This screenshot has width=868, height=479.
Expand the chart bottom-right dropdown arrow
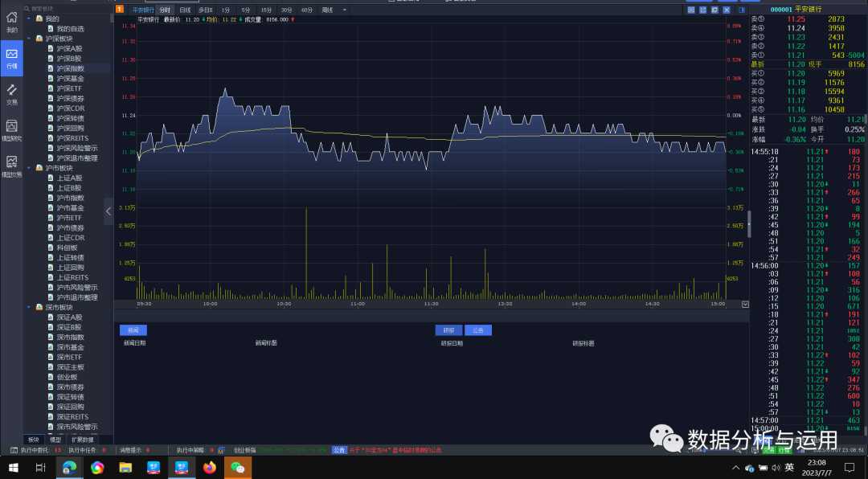coord(745,304)
